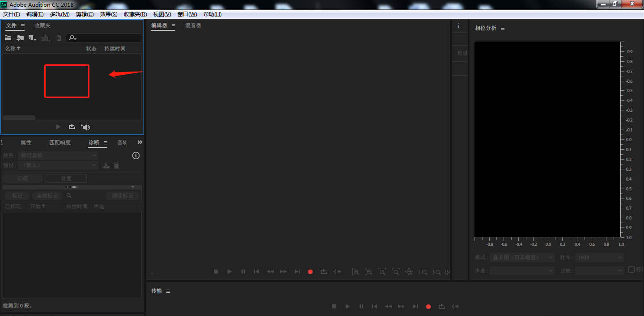Image resolution: width=644 pixels, height=316 pixels.
Task: Expand hidden panel tabs with double chevron
Action: point(140,142)
